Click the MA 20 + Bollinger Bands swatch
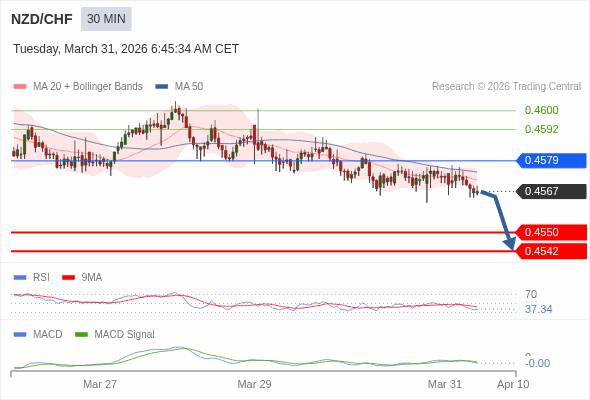590x400 pixels. coord(20,87)
